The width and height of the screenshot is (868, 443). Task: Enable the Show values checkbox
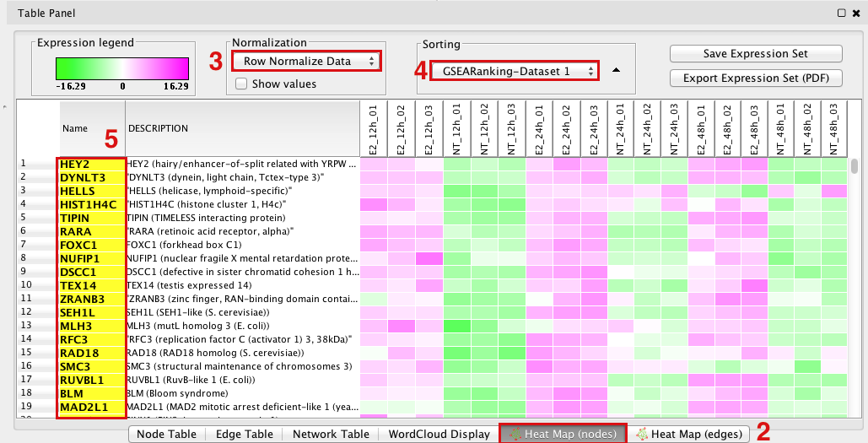coord(242,84)
